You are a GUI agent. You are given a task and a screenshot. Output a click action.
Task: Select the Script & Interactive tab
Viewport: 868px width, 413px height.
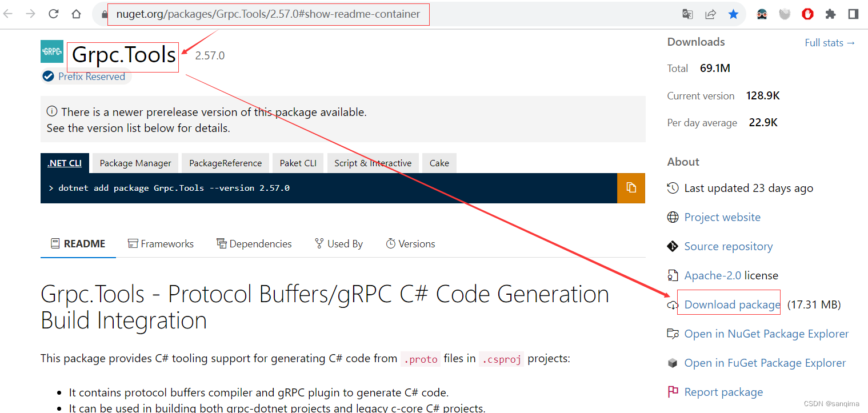[x=373, y=163]
